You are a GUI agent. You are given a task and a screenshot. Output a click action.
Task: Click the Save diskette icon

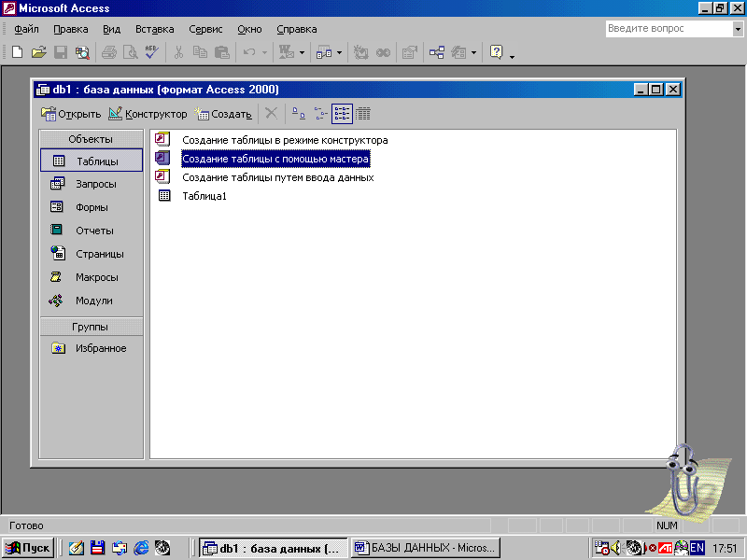[x=61, y=52]
